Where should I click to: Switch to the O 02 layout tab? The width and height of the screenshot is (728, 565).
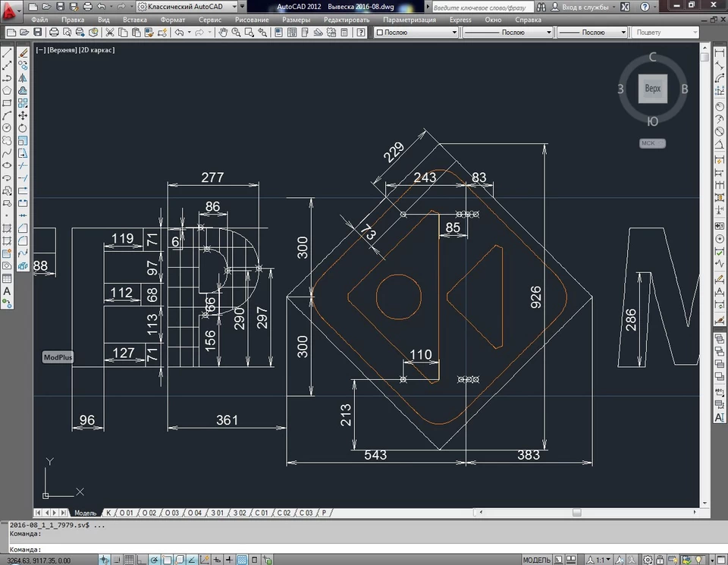pos(149,513)
